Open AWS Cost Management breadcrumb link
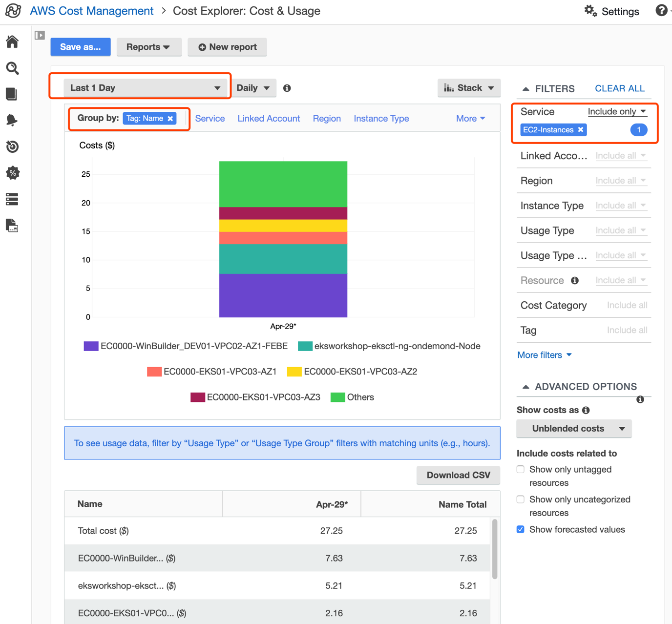The image size is (672, 624). coord(92,11)
